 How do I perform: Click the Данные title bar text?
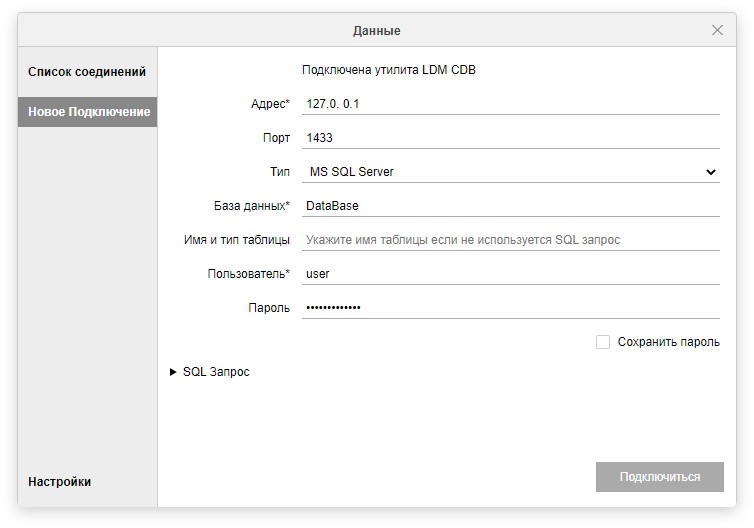[x=376, y=31]
